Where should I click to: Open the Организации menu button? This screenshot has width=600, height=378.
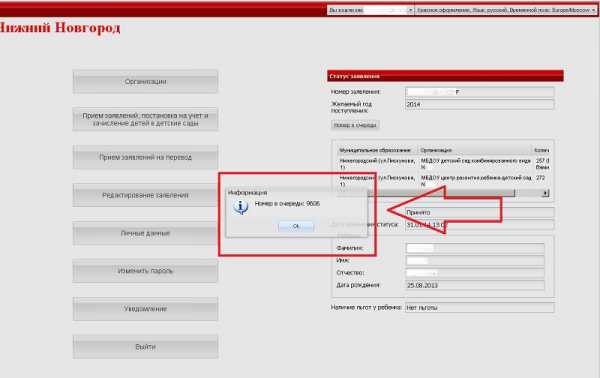pyautogui.click(x=145, y=81)
